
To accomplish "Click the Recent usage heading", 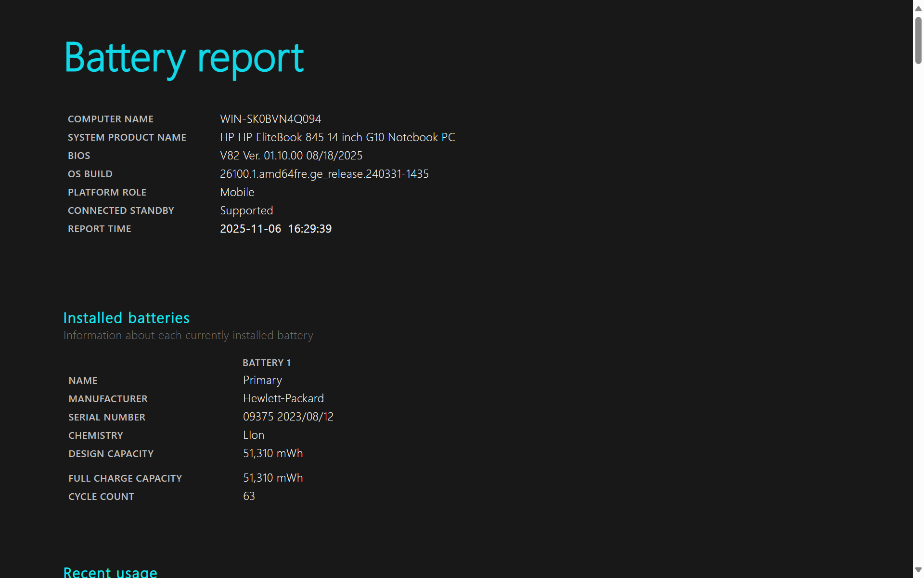I will click(110, 572).
